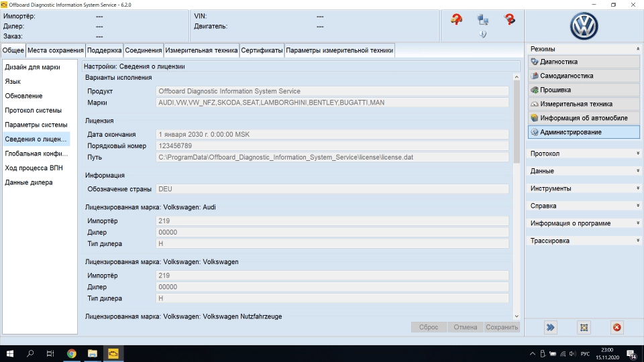Click the fullscreen frame icon at bottom

point(584,327)
